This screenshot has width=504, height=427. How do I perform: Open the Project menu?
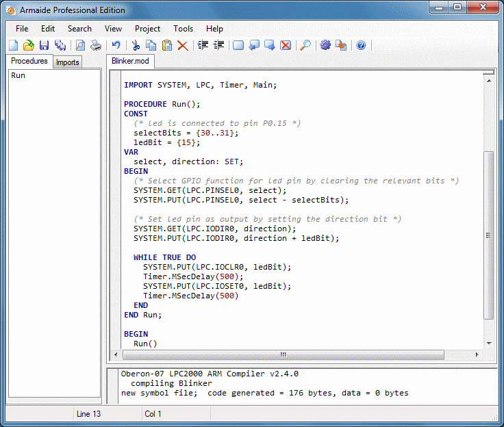147,29
